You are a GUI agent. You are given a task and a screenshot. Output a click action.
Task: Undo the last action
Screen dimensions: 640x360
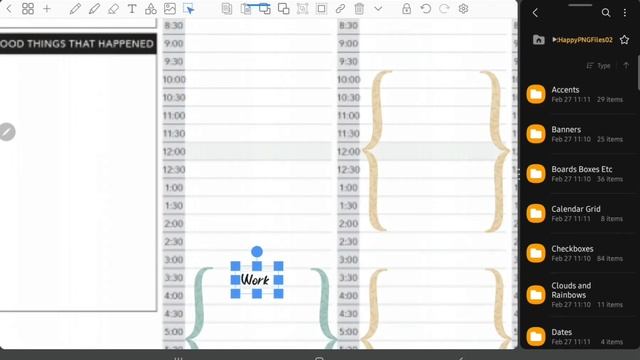tap(425, 9)
